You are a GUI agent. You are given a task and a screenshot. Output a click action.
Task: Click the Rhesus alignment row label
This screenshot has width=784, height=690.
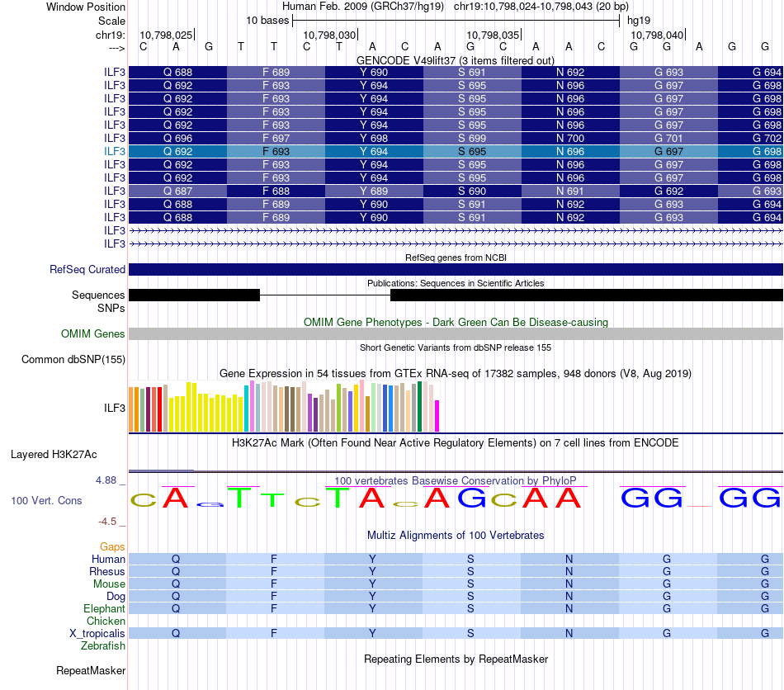[107, 571]
